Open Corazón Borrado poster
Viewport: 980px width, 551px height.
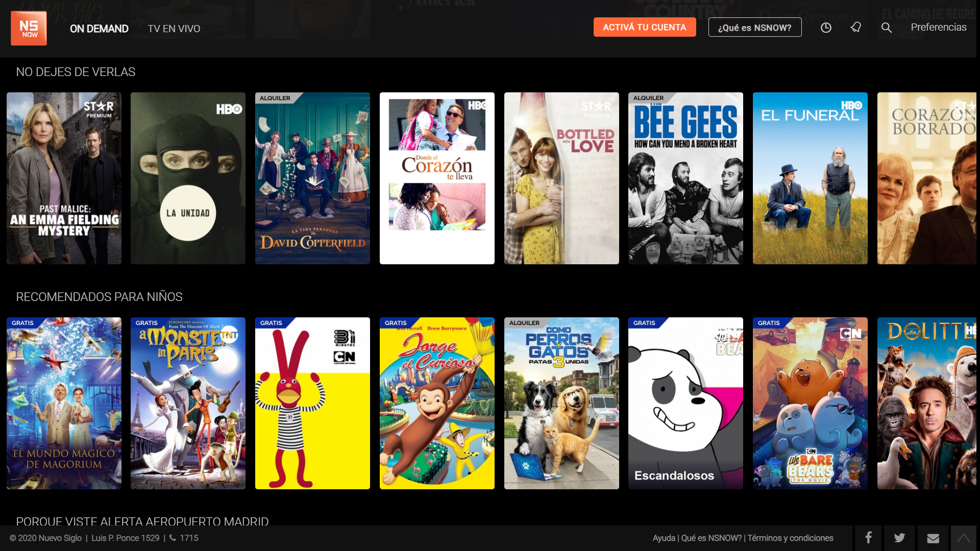[927, 178]
